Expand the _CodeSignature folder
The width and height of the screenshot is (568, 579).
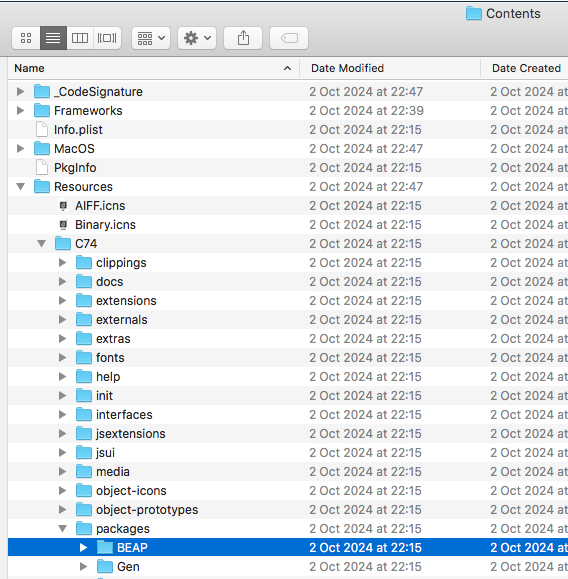[x=20, y=91]
